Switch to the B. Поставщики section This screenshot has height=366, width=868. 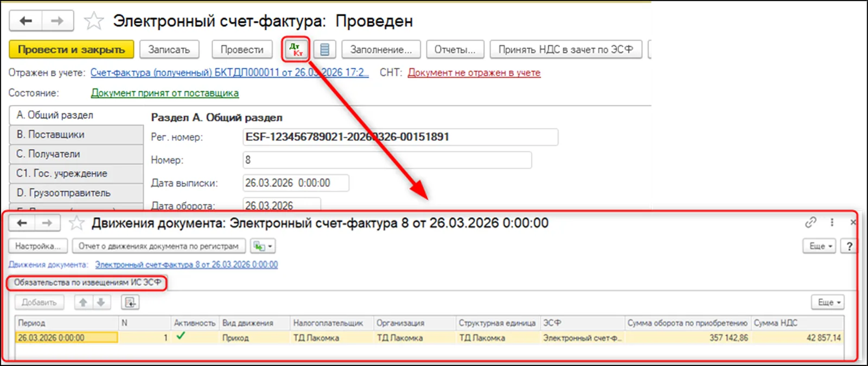coord(76,134)
